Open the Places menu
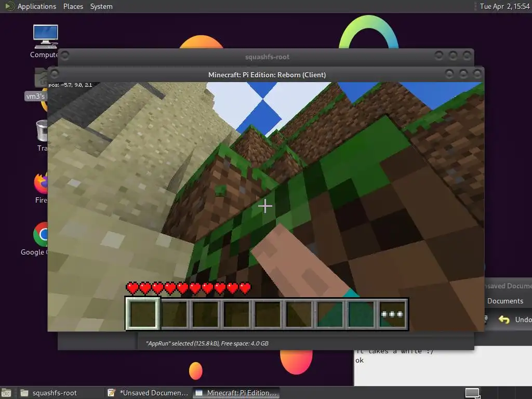The image size is (532, 399). click(73, 6)
